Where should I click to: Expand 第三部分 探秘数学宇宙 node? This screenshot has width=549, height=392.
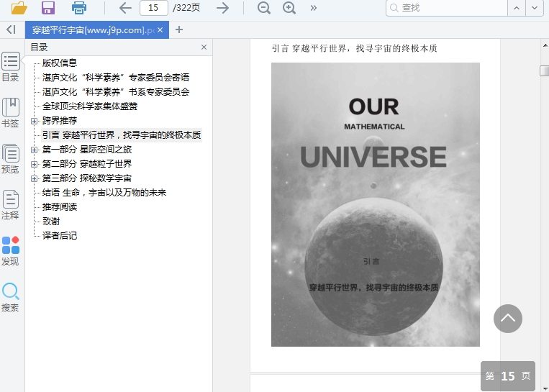[x=34, y=178]
